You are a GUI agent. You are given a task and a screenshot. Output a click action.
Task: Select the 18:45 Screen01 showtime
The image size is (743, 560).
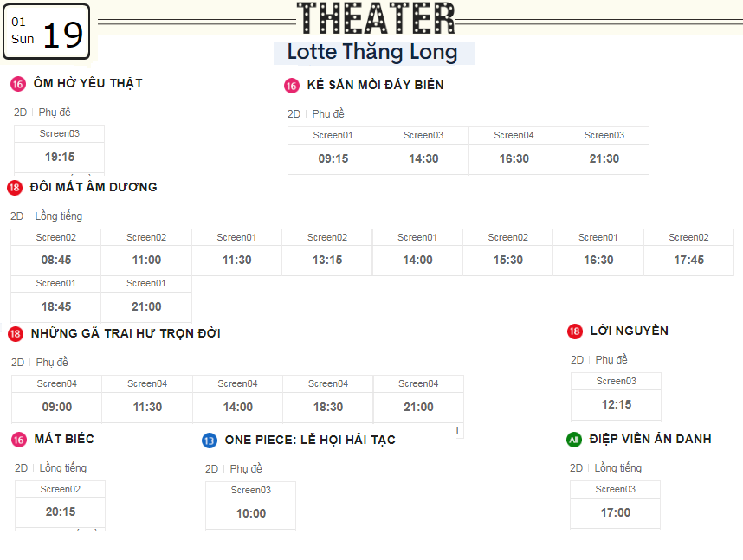[x=56, y=306]
